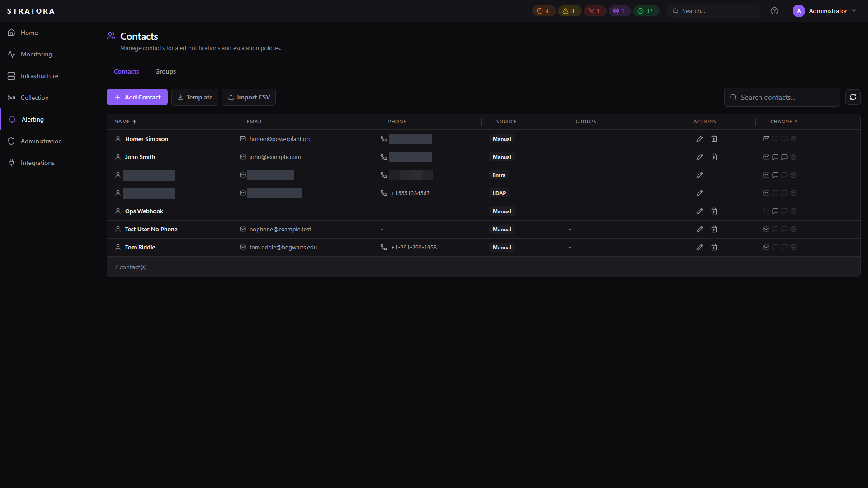The height and width of the screenshot is (488, 868).
Task: Download the contact Template
Action: click(195, 97)
